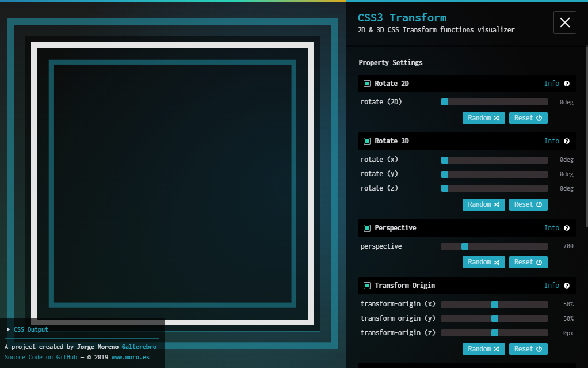Click the Rotate 2D info question icon
The height and width of the screenshot is (368, 588).
click(567, 84)
